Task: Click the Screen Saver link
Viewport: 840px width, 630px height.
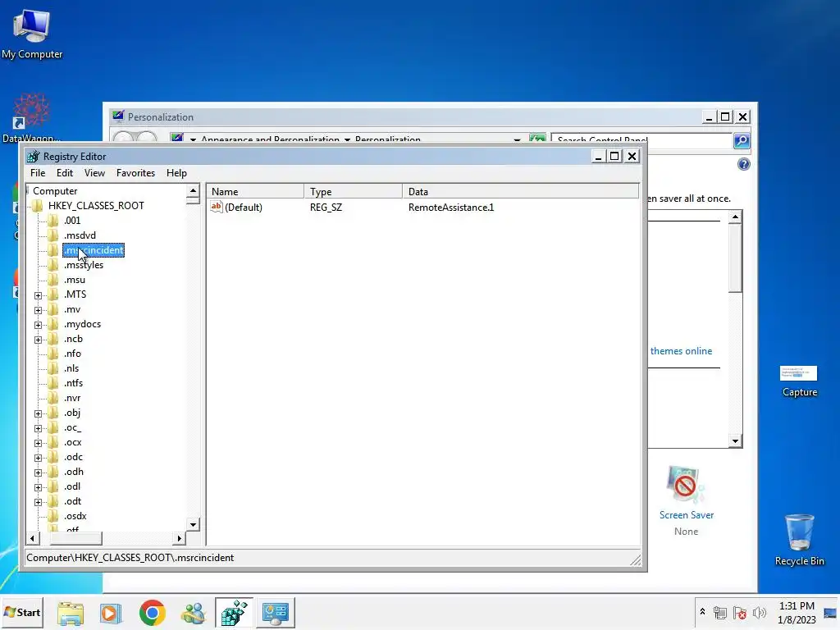Action: [x=687, y=515]
